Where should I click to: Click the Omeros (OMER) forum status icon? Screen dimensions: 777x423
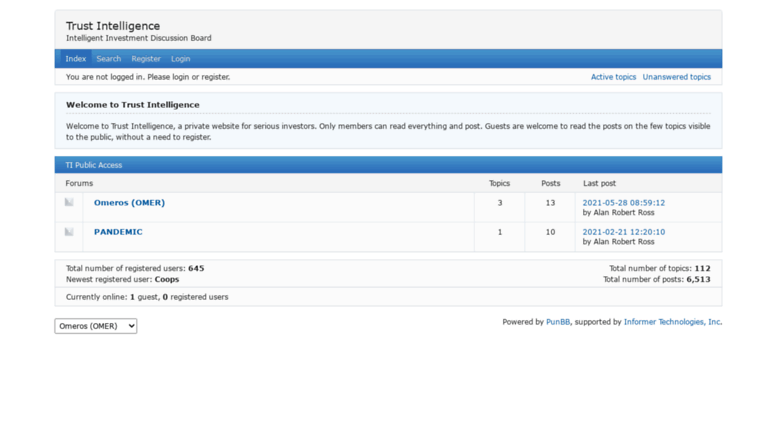pos(69,202)
